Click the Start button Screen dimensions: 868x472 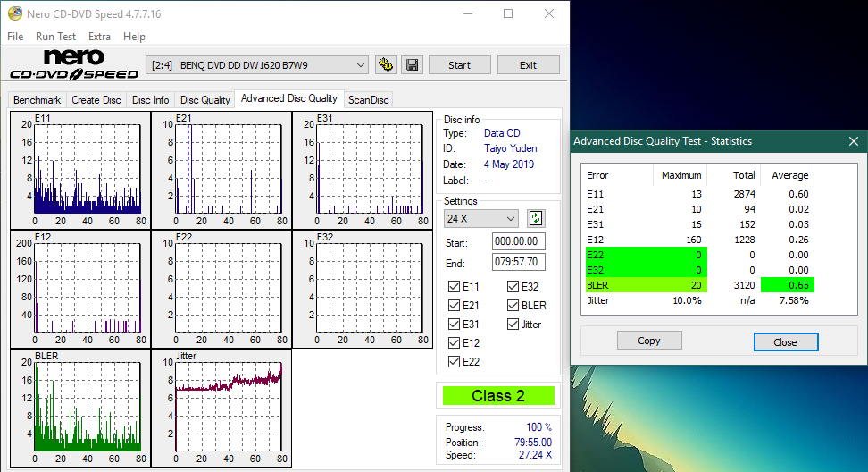(460, 65)
